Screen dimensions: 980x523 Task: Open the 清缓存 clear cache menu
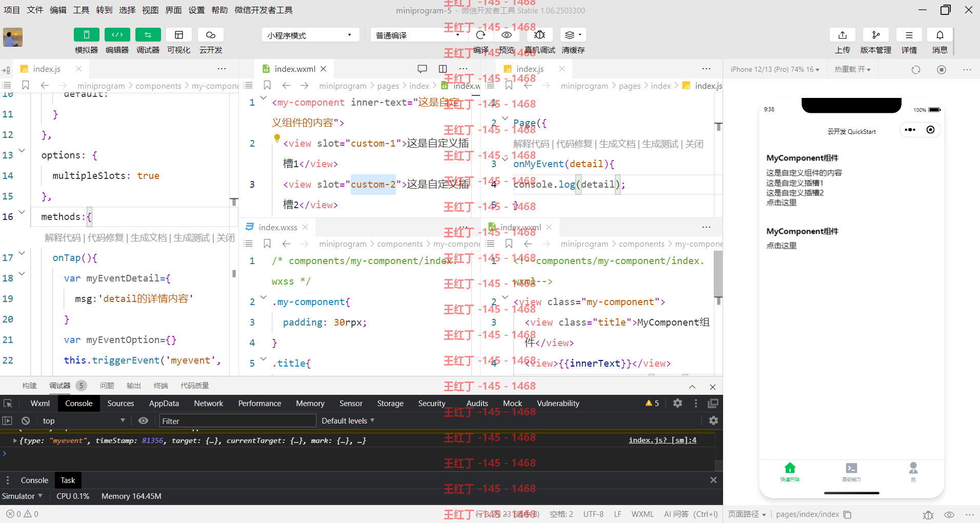coord(573,35)
